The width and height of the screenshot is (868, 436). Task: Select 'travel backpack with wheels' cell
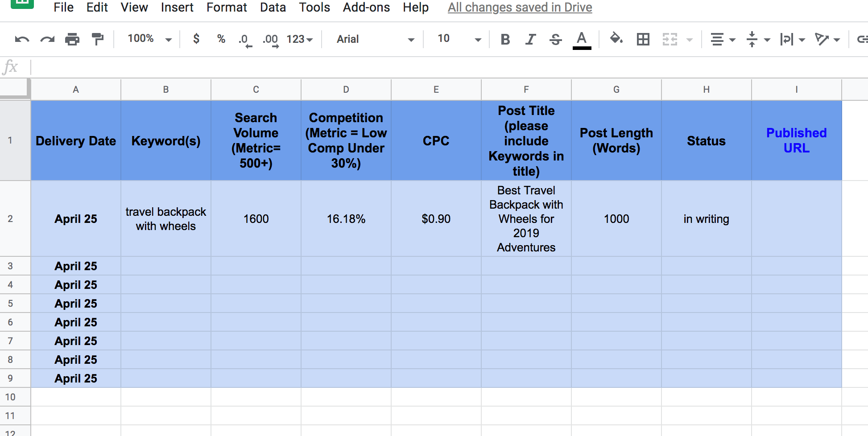(x=166, y=218)
